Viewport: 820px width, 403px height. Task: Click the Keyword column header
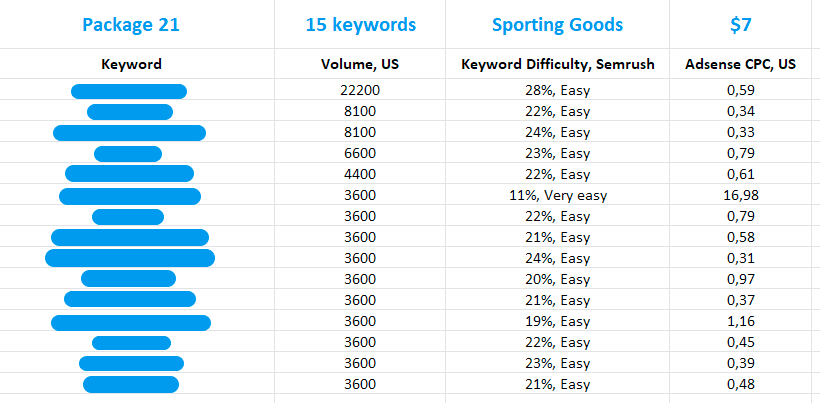coord(131,65)
